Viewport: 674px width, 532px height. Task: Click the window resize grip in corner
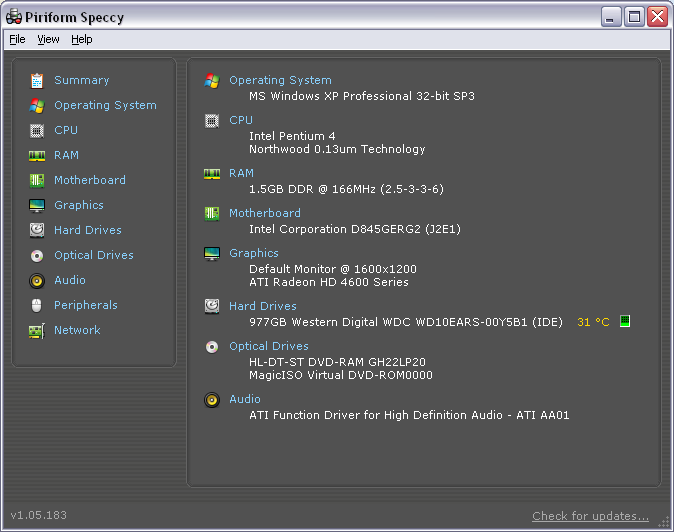click(664, 522)
